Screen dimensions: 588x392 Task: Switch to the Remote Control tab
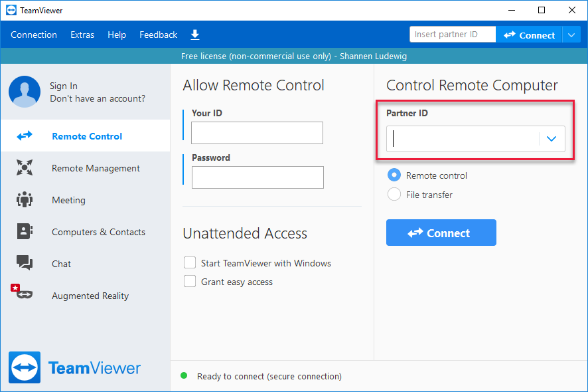pyautogui.click(x=86, y=136)
